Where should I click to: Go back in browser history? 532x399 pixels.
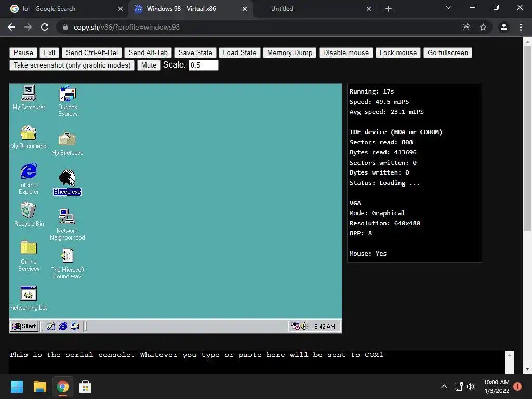pos(11,27)
